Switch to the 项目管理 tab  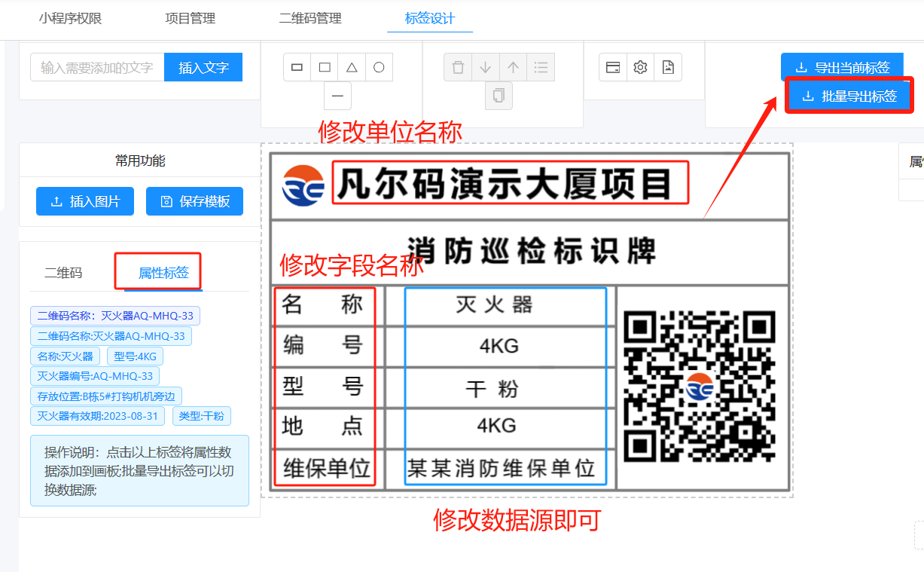(x=189, y=19)
